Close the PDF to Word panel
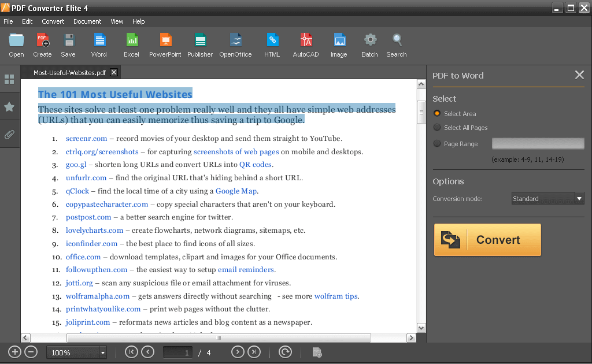 (x=579, y=75)
